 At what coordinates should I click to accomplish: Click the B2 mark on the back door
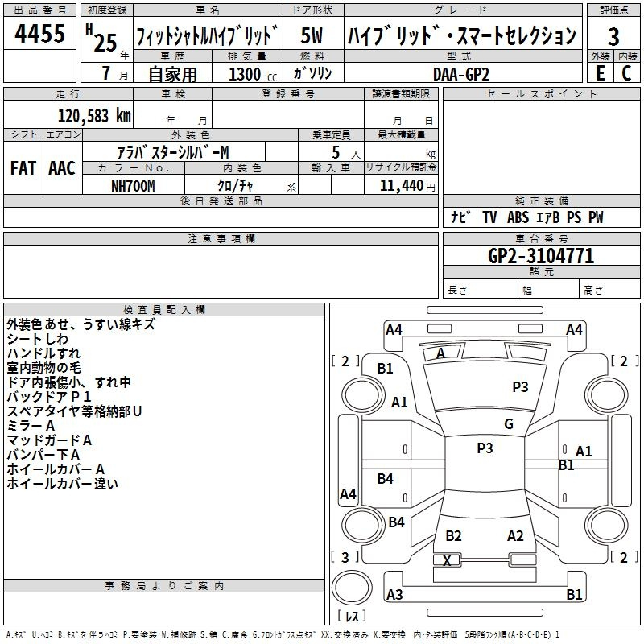[453, 536]
